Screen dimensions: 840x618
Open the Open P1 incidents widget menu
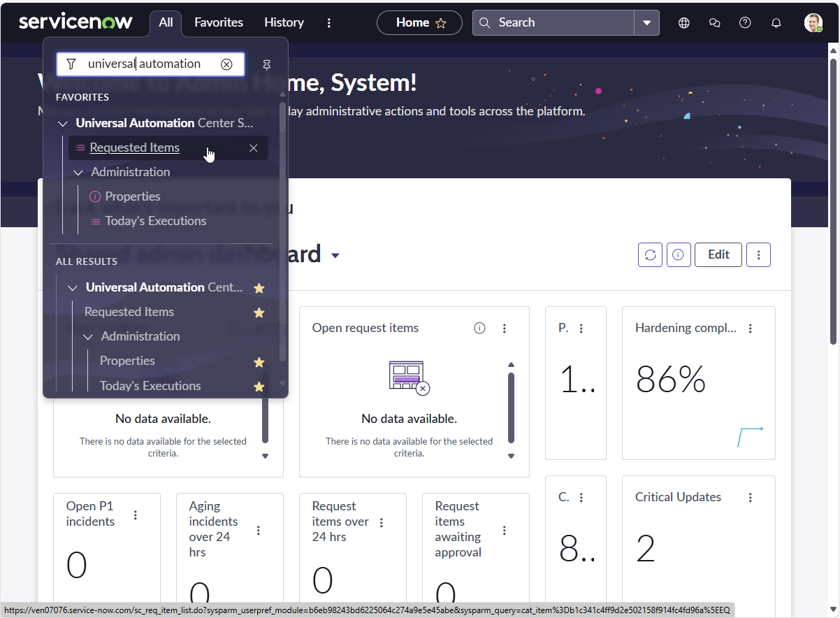136,515
